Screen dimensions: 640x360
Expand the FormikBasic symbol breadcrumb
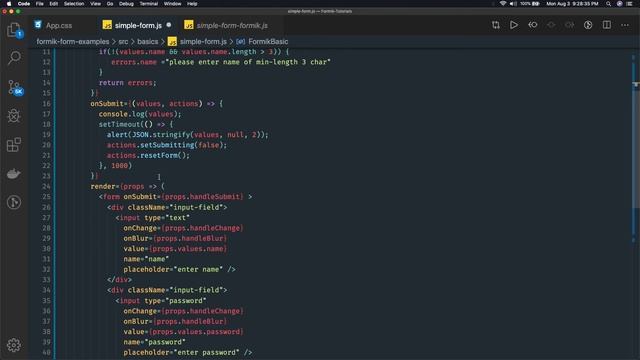262,41
